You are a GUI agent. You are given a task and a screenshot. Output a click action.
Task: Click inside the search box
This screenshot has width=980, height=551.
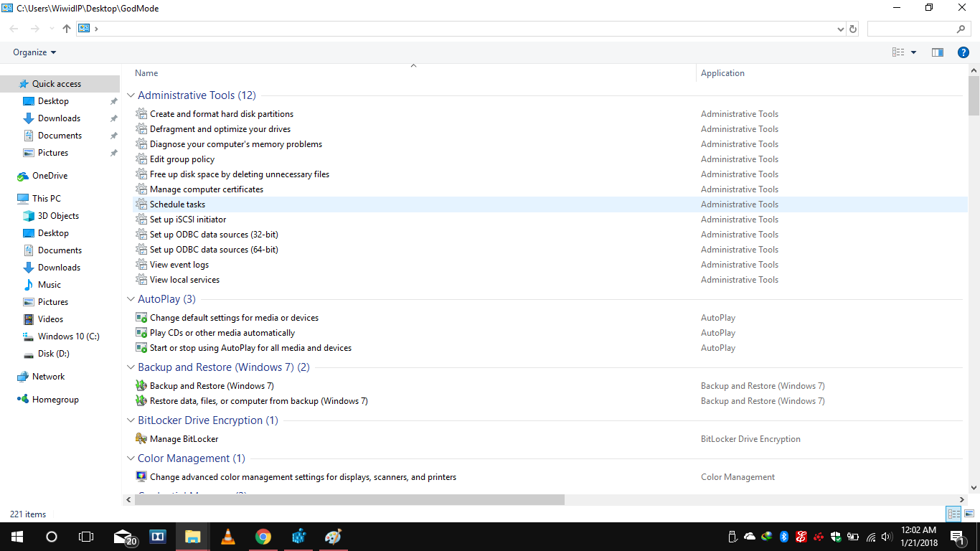coord(911,29)
